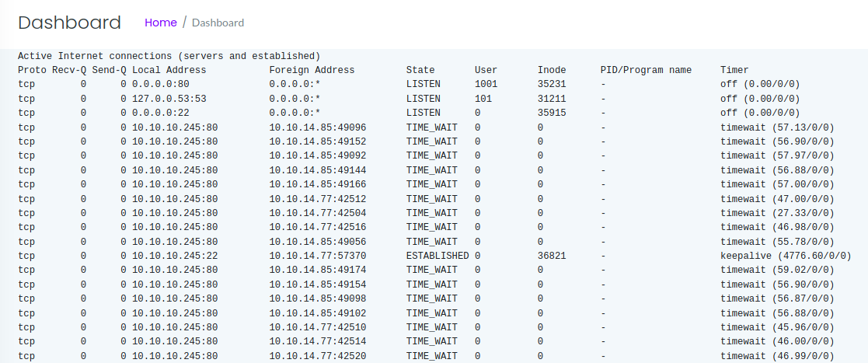This screenshot has height=363, width=868.
Task: Click the timewait (57.00/0/0) timer
Action: (777, 184)
